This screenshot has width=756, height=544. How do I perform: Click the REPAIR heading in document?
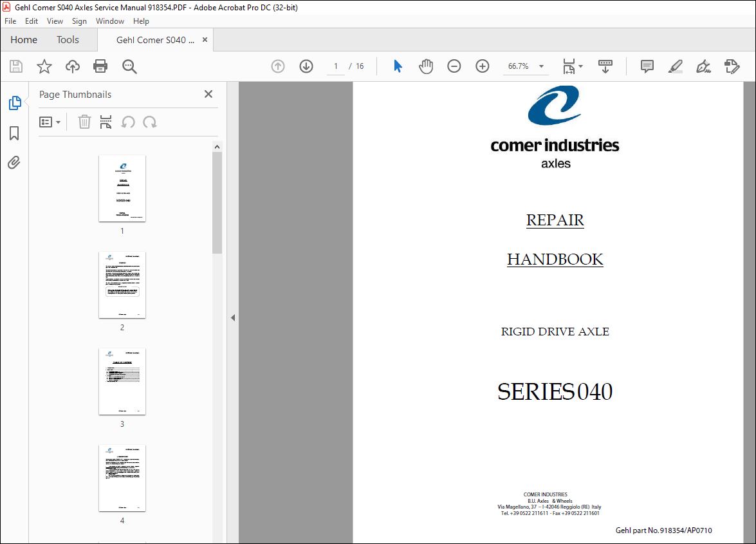click(555, 220)
